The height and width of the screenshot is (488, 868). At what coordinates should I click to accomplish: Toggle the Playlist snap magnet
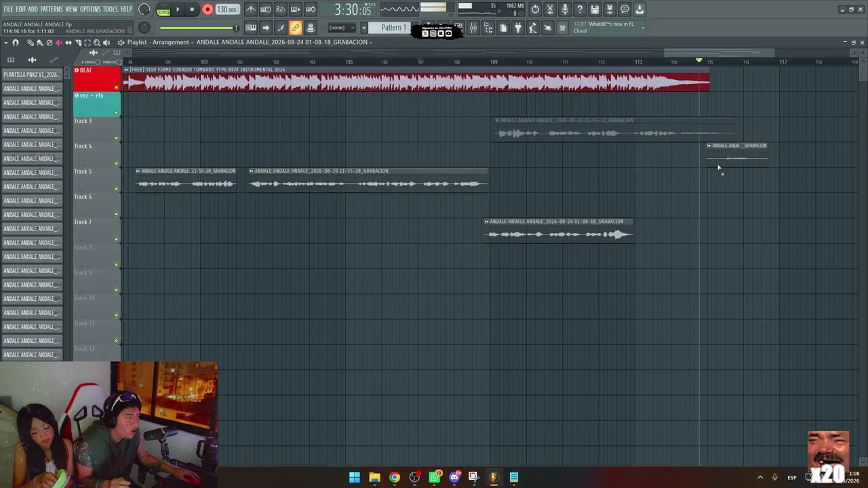pos(16,43)
